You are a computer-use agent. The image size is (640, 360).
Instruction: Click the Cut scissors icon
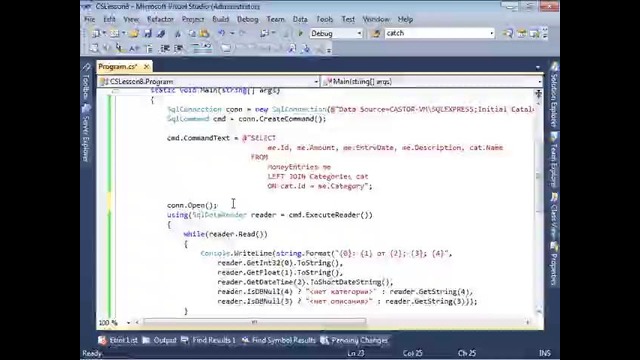178,33
